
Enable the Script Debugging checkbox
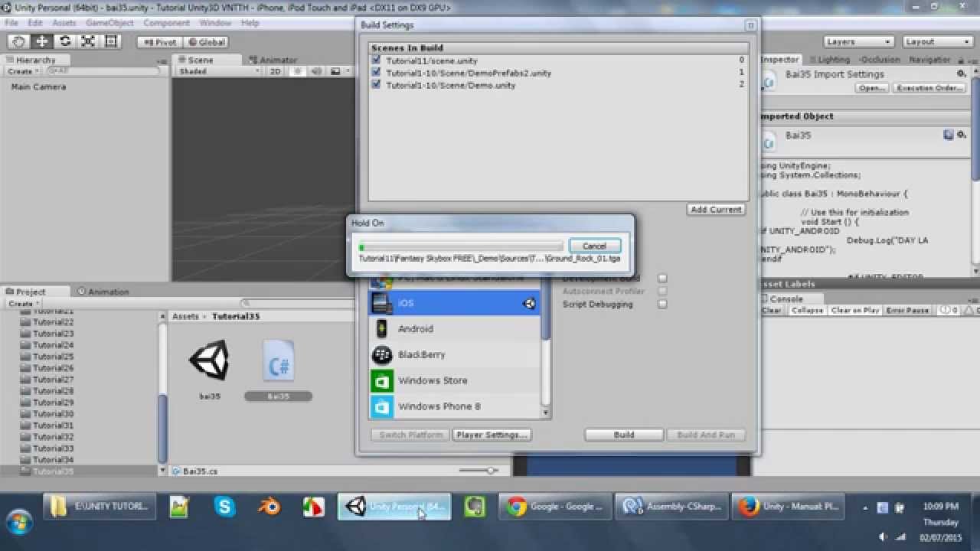tap(662, 304)
